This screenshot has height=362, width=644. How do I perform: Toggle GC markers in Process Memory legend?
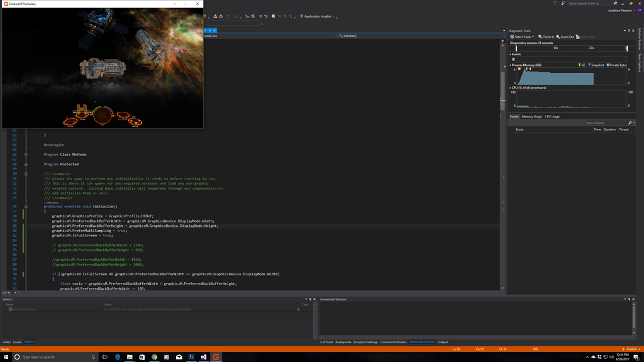coord(582,65)
